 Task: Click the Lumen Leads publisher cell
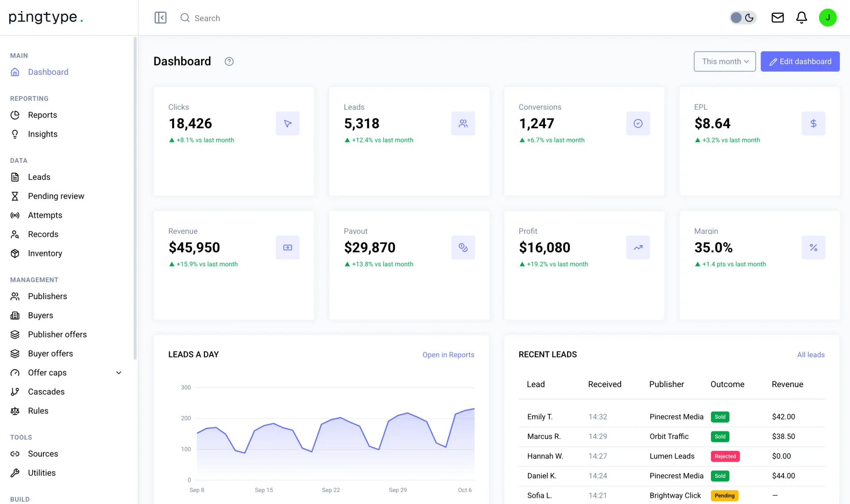click(x=672, y=456)
